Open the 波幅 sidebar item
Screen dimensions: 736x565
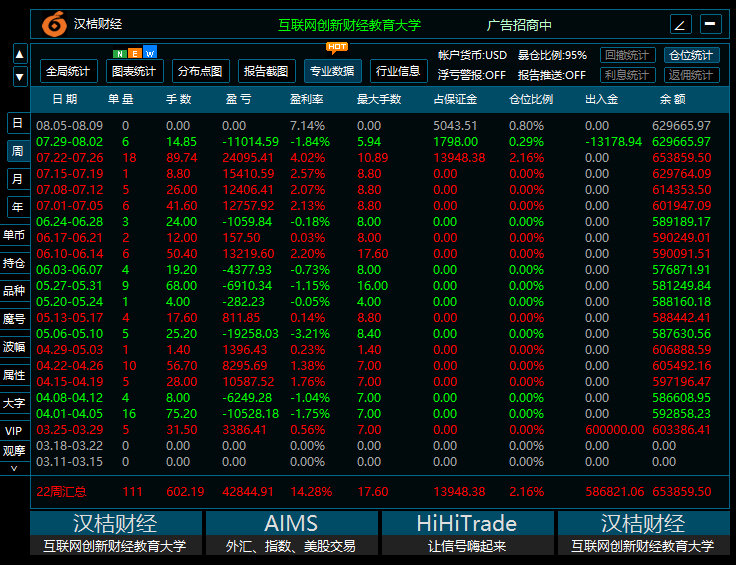click(14, 347)
